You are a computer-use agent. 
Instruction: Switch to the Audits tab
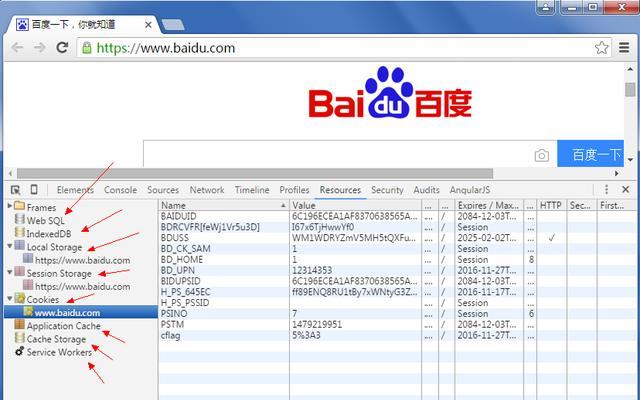pyautogui.click(x=426, y=190)
